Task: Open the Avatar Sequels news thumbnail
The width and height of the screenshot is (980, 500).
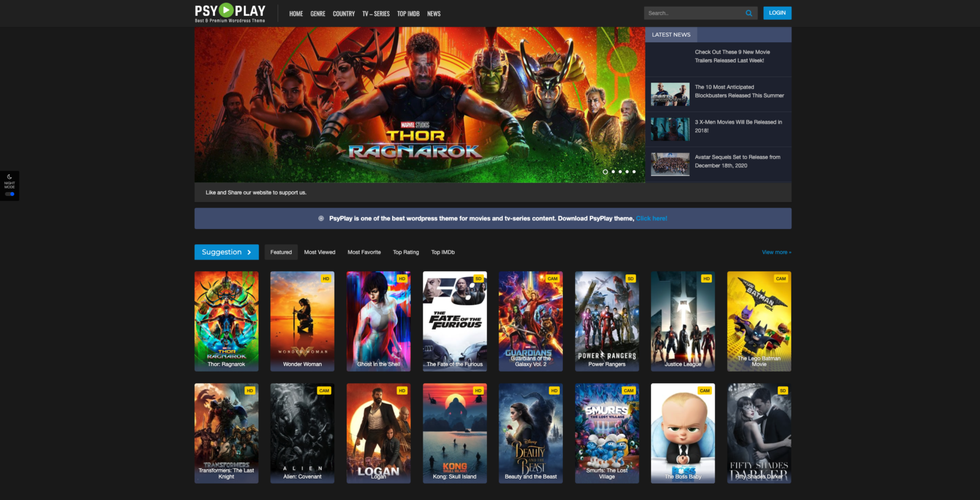Action: coord(669,164)
